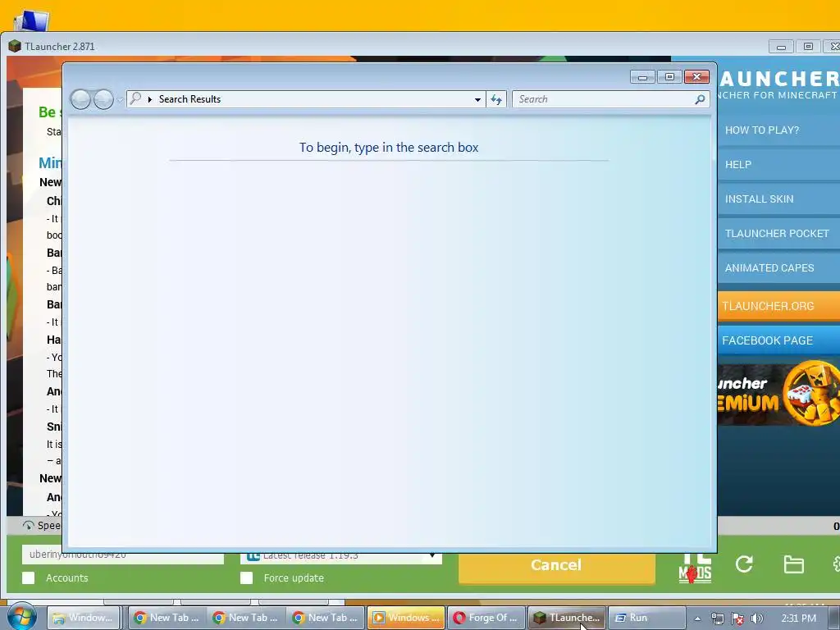
Task: Switch to the Windows Explorer taskbar item
Action: (x=84, y=618)
